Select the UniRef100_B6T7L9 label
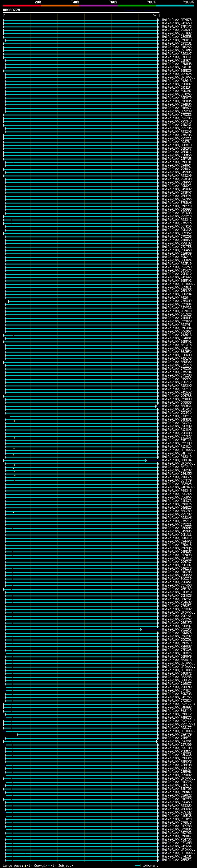The width and height of the screenshot is (197, 868). coord(177,467)
